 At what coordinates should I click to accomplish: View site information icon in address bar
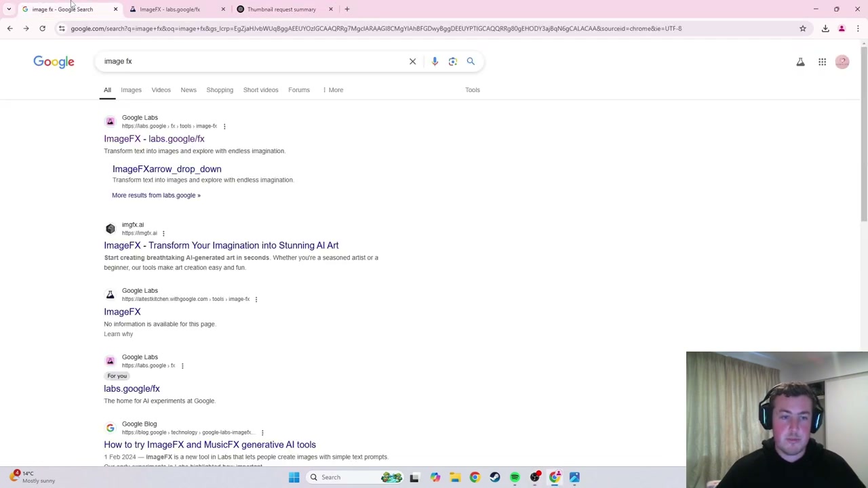[x=62, y=28]
